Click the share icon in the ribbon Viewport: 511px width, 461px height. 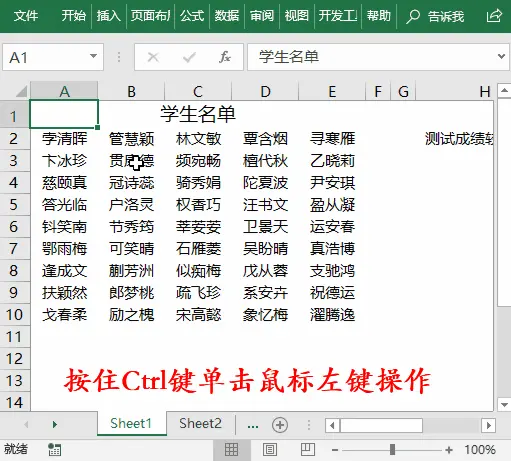tap(494, 16)
